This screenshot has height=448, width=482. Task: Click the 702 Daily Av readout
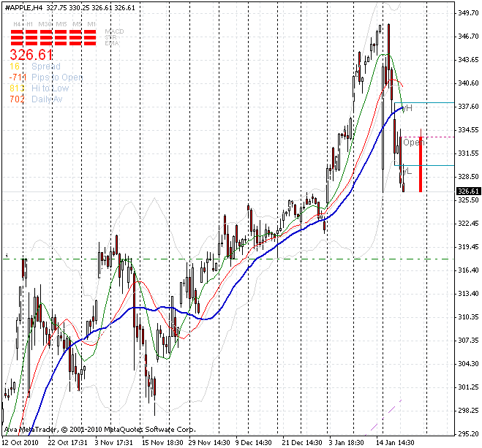pos(36,99)
